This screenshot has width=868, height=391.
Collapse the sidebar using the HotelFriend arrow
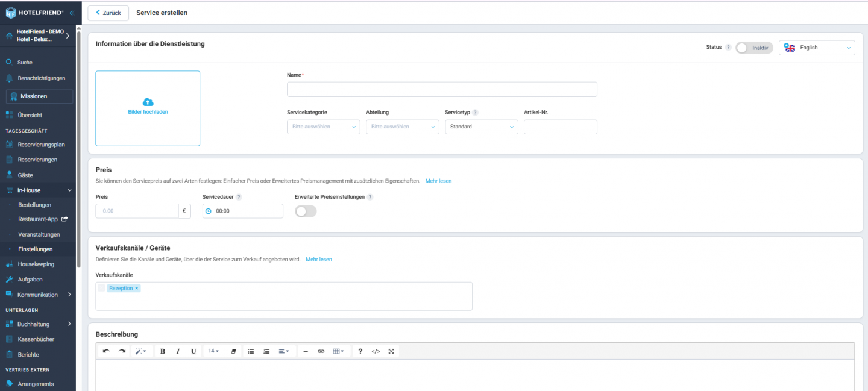72,13
